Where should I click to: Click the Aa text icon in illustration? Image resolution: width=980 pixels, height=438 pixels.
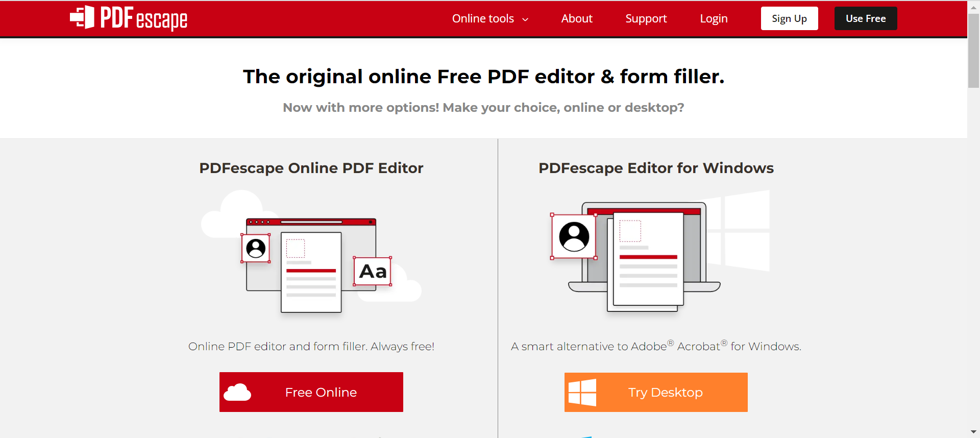point(373,272)
